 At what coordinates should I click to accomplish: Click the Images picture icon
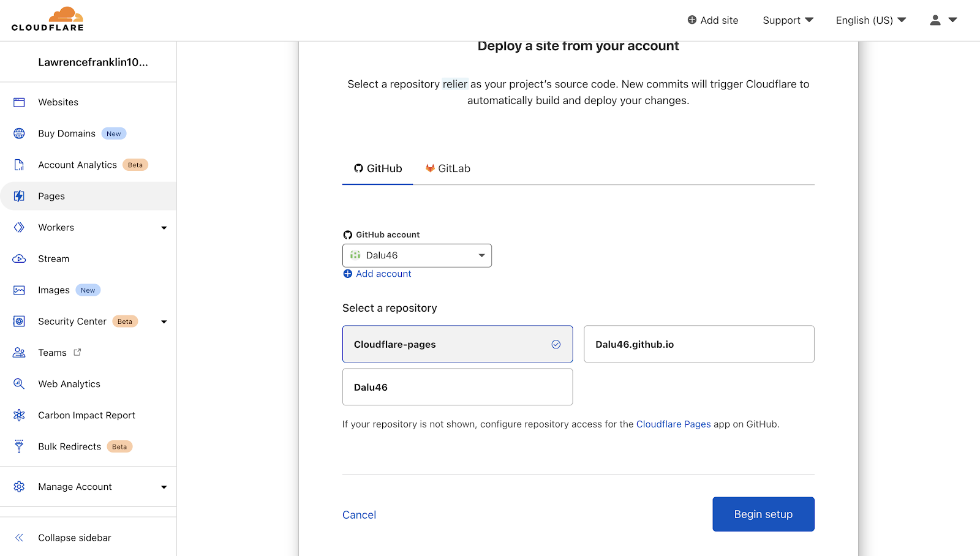(19, 290)
